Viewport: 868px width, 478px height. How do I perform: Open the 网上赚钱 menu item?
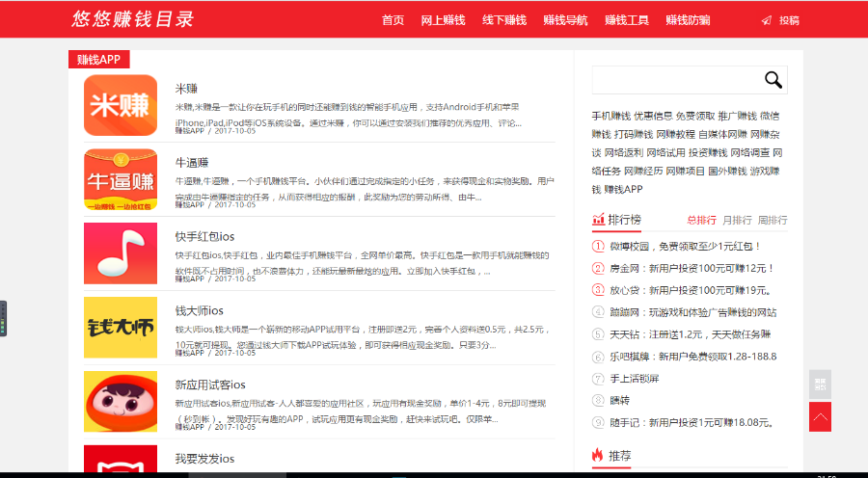click(443, 20)
